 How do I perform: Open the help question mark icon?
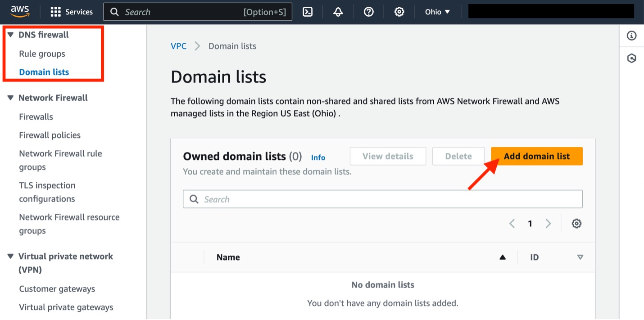coord(369,12)
